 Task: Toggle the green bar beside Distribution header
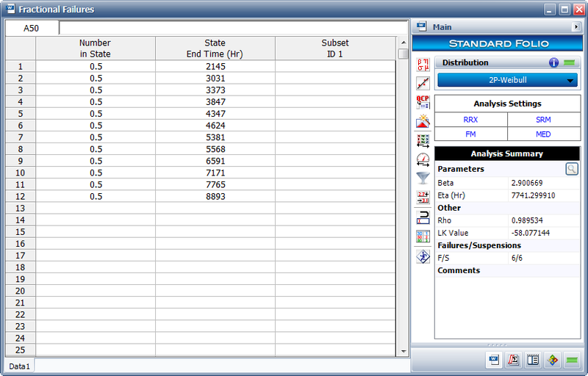(570, 63)
